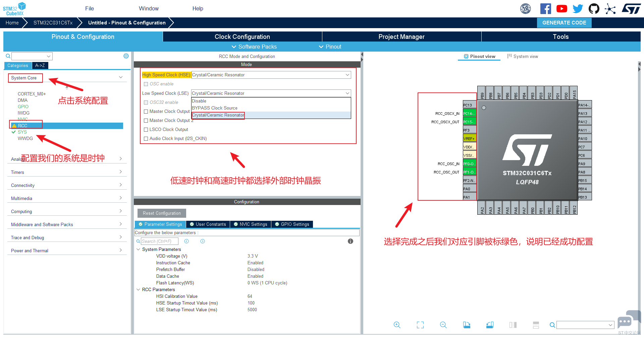Click the peripheral search magnifier icon

(8, 56)
